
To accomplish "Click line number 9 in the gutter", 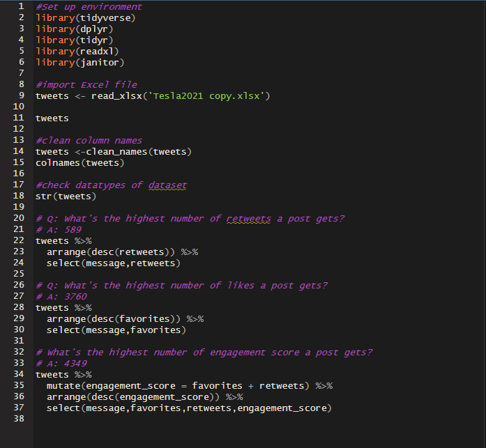I will click(22, 95).
